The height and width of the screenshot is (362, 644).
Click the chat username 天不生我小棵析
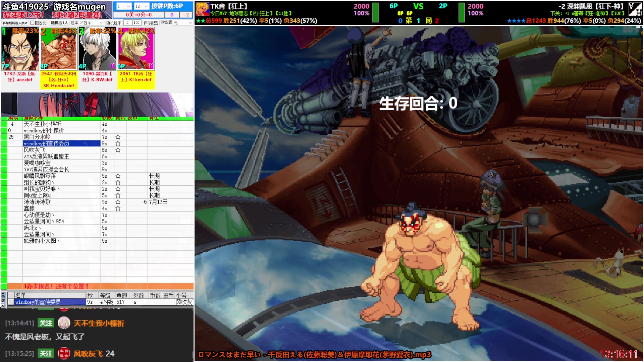click(x=99, y=323)
